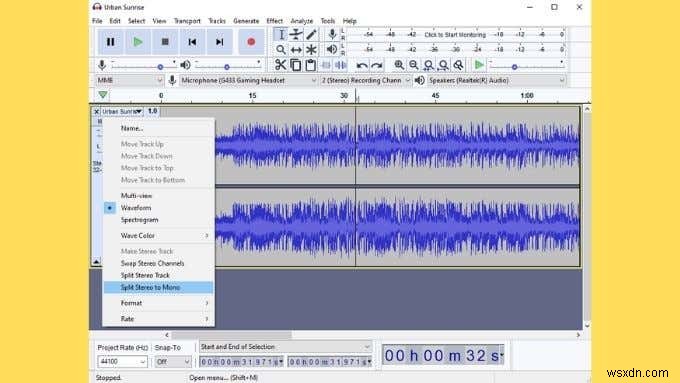Click the Zoom Toggle icon
The height and width of the screenshot is (383, 680).
pyautogui.click(x=458, y=65)
